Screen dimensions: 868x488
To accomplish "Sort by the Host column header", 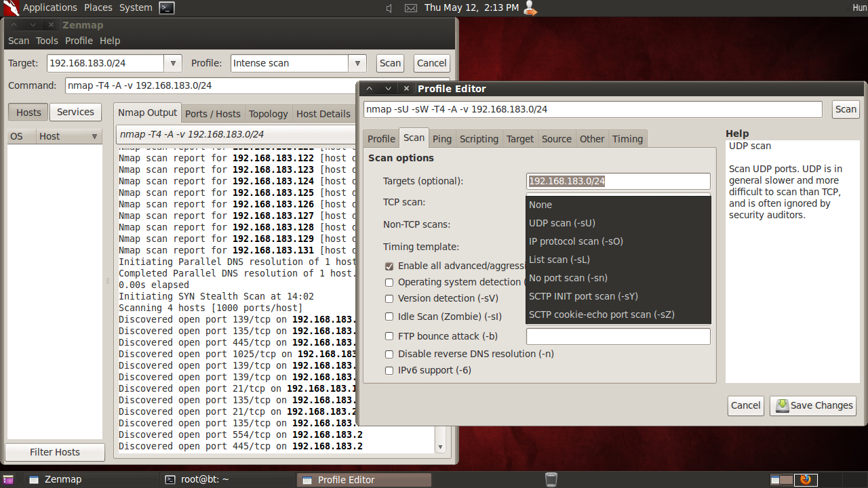I will (68, 136).
